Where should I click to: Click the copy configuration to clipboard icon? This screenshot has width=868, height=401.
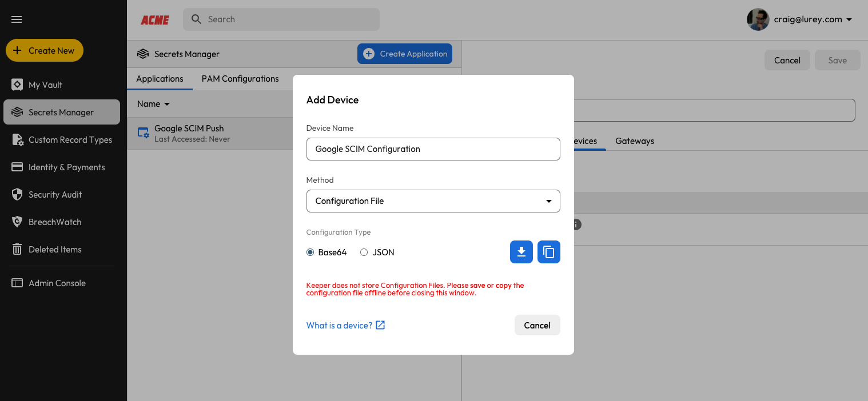(548, 252)
